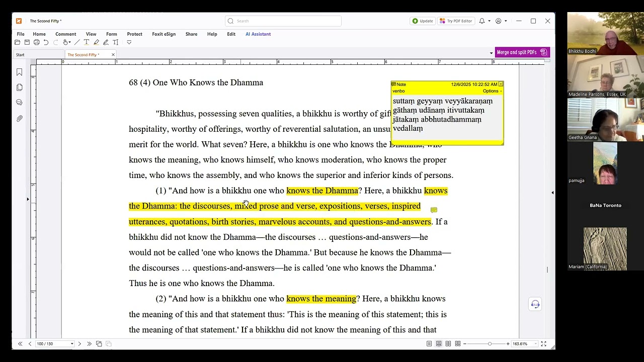This screenshot has height=362, width=644.
Task: Go to the first page
Action: tap(20, 344)
